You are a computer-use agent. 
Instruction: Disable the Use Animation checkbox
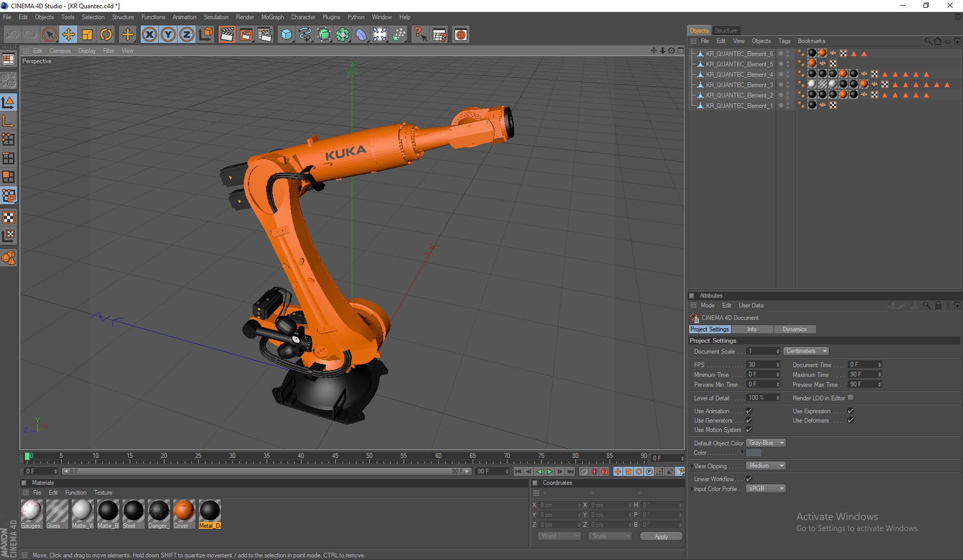pos(749,411)
